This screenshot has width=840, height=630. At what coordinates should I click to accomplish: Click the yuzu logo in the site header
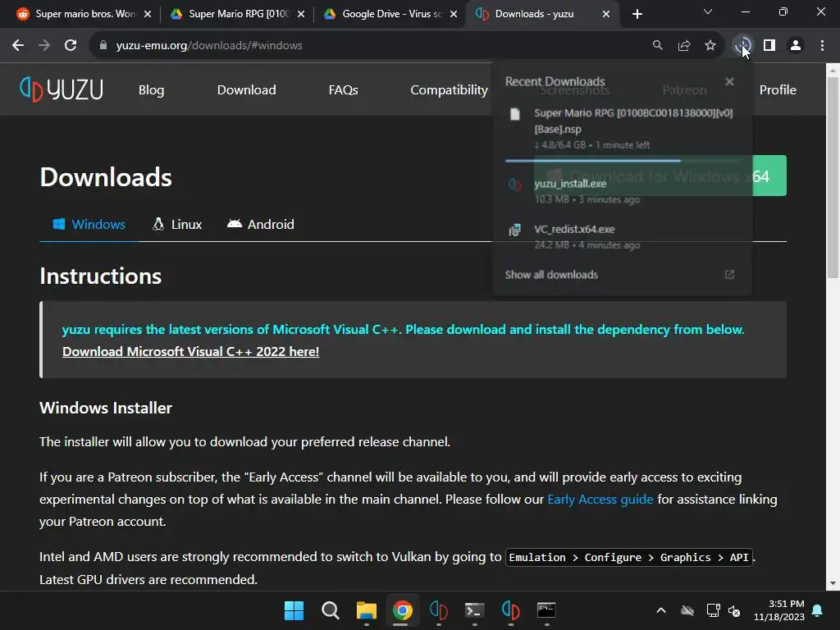[61, 89]
